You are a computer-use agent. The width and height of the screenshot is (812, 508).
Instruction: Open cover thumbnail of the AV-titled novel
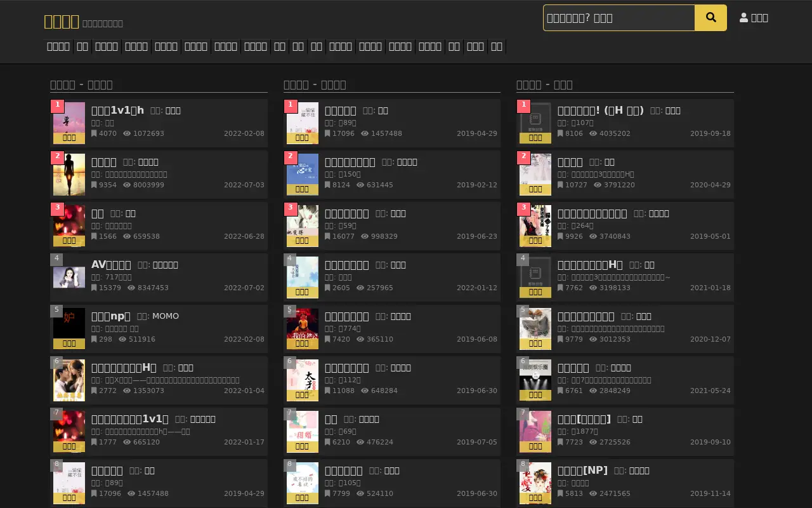69,277
